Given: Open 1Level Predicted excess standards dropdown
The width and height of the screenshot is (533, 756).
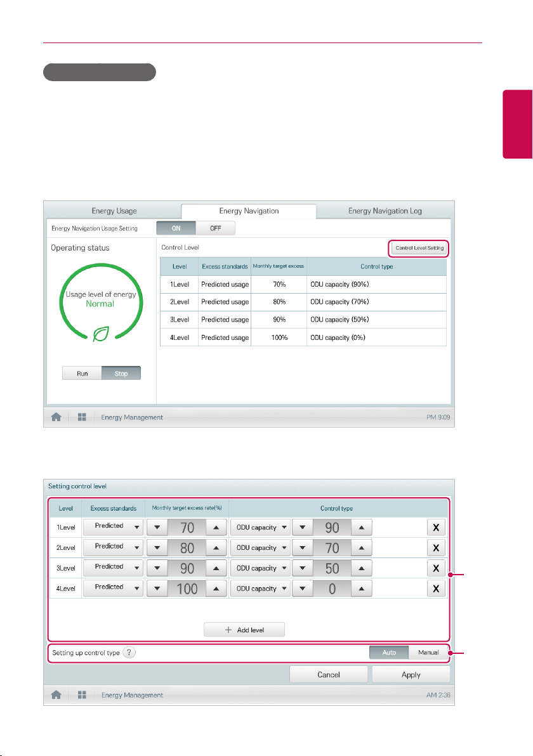Looking at the screenshot, I should click(x=113, y=527).
